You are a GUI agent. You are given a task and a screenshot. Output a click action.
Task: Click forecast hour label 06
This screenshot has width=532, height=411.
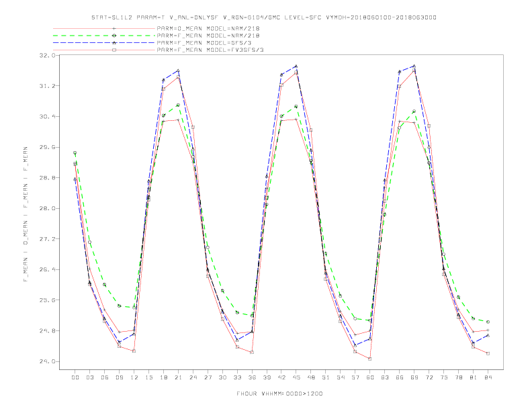(x=105, y=377)
